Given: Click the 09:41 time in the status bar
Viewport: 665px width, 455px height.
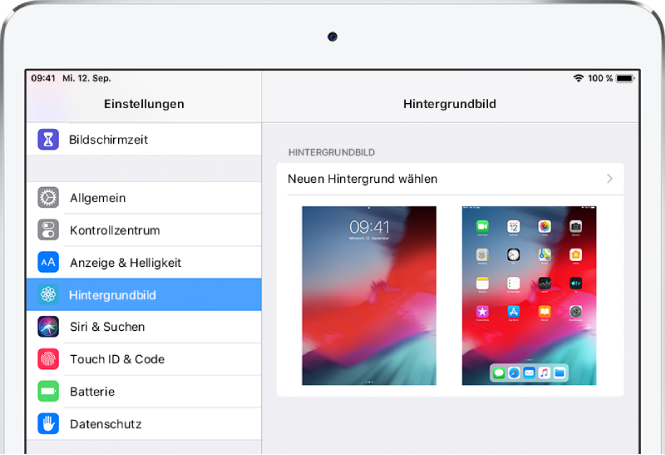Looking at the screenshot, I should (43, 78).
